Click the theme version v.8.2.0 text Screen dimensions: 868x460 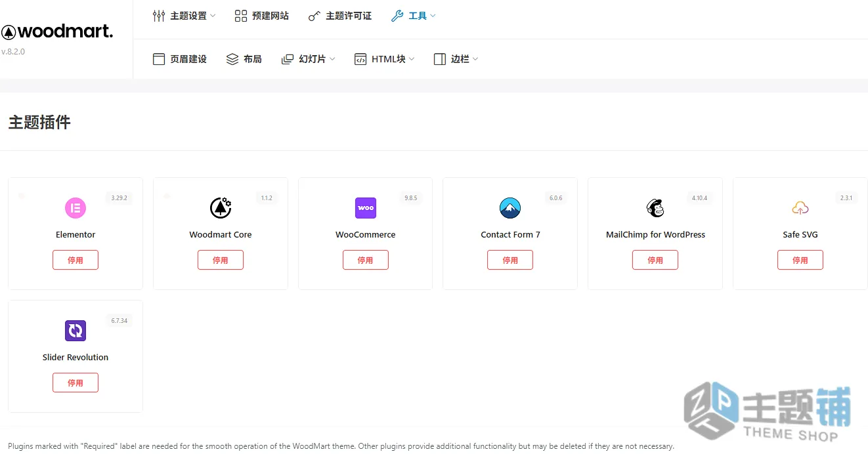[x=13, y=52]
